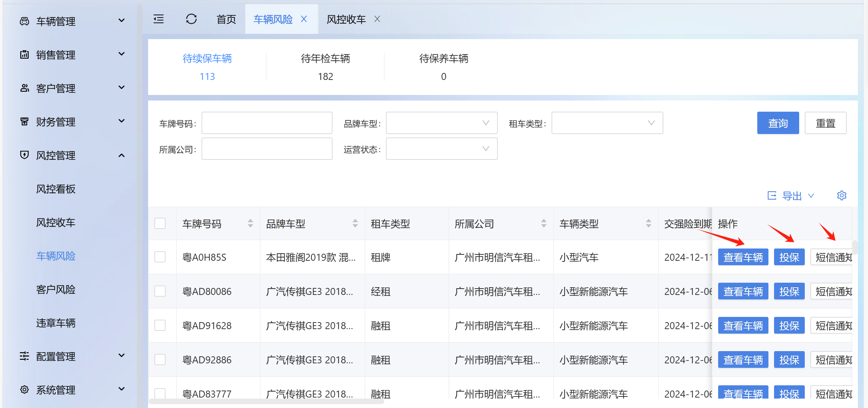Viewport: 868px width, 408px height.
Task: Open the 租车类型 dropdown filter
Action: pos(607,123)
